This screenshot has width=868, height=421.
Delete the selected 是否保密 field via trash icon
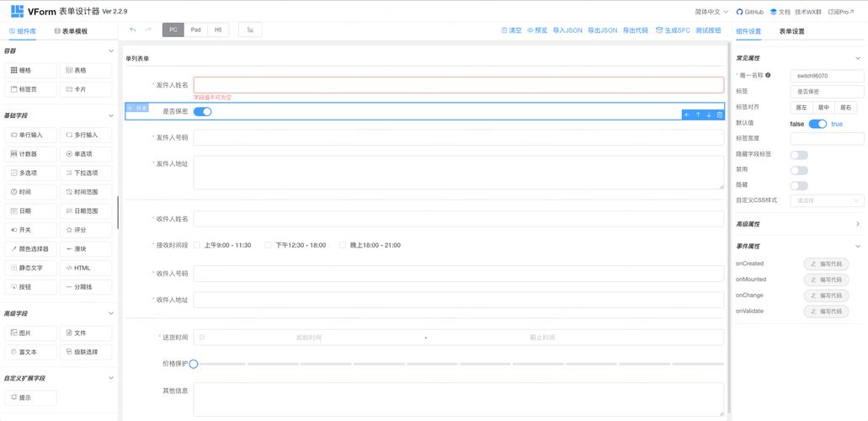720,115
